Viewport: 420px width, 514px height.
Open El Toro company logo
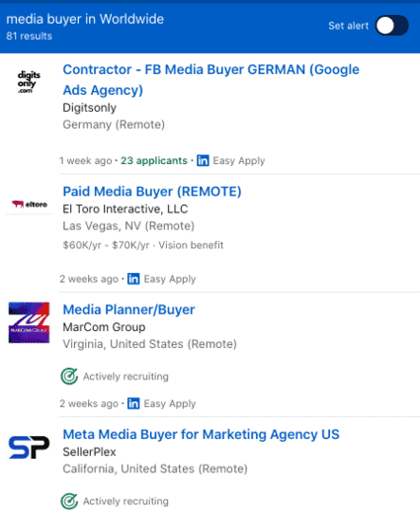(30, 205)
